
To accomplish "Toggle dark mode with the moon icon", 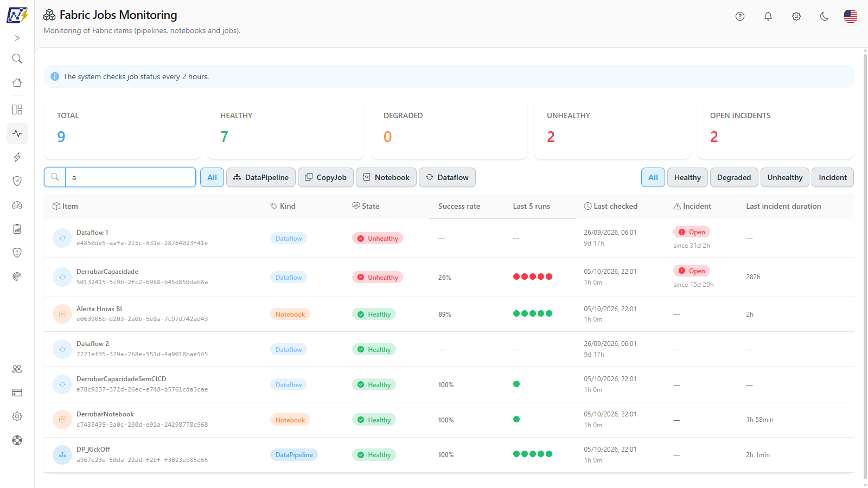I will [x=825, y=16].
